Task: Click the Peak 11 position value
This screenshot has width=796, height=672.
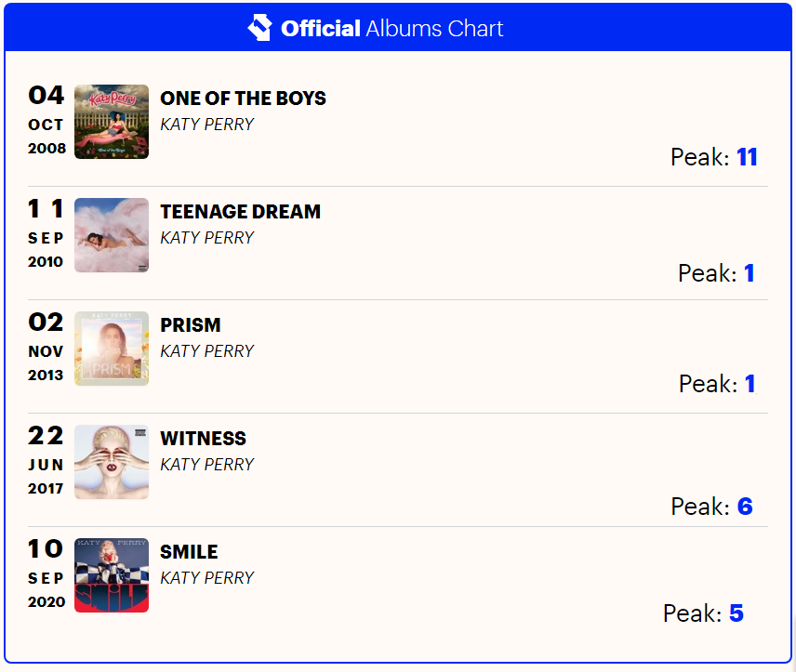Action: tap(747, 157)
